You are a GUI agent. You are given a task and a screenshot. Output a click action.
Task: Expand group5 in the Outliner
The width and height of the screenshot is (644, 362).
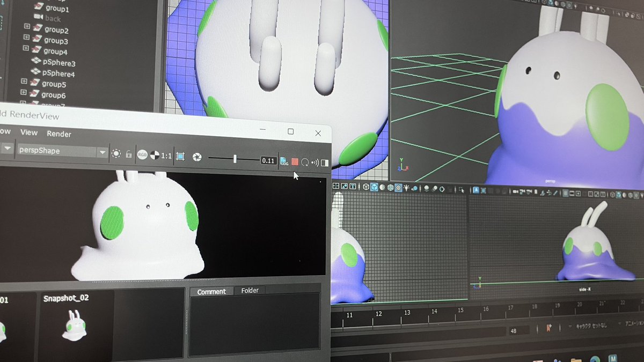click(24, 81)
